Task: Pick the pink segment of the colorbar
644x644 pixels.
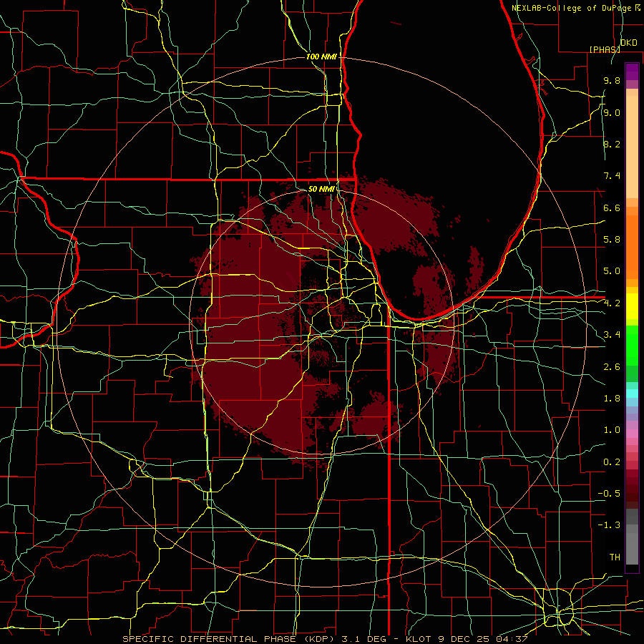Action: 632,434
